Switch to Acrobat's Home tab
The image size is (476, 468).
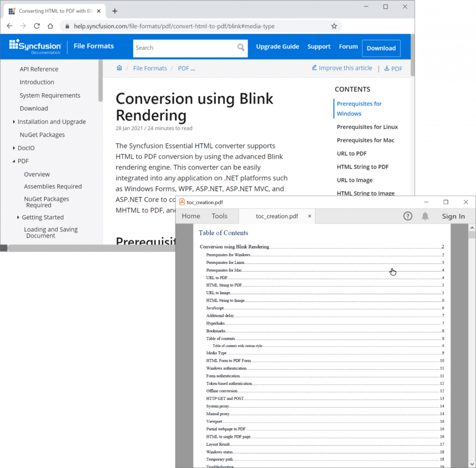point(191,216)
